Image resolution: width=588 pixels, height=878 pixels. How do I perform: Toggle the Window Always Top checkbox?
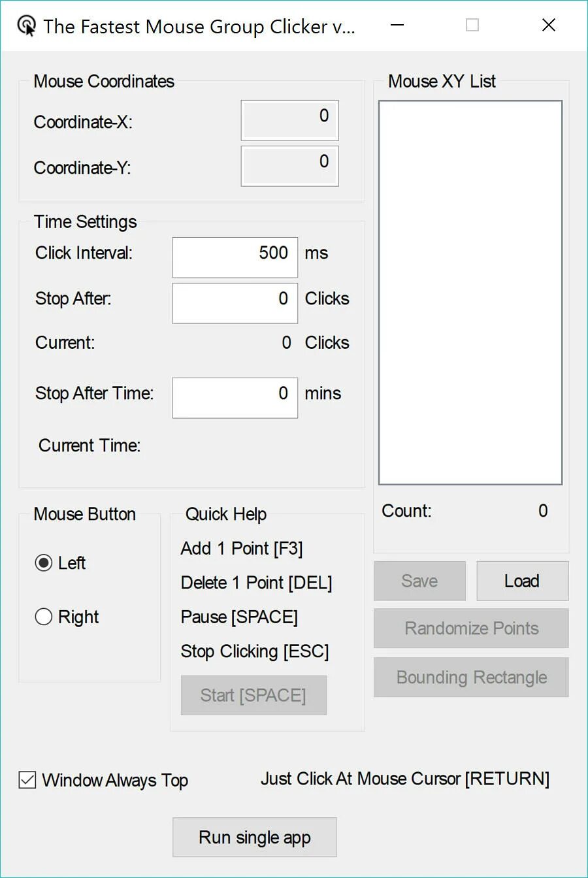27,779
